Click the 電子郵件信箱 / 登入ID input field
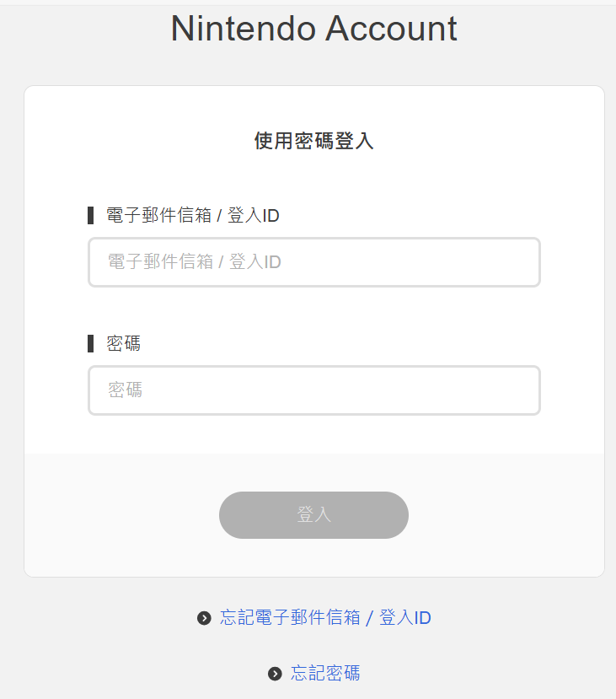Viewport: 616px width, 699px height. (x=313, y=262)
